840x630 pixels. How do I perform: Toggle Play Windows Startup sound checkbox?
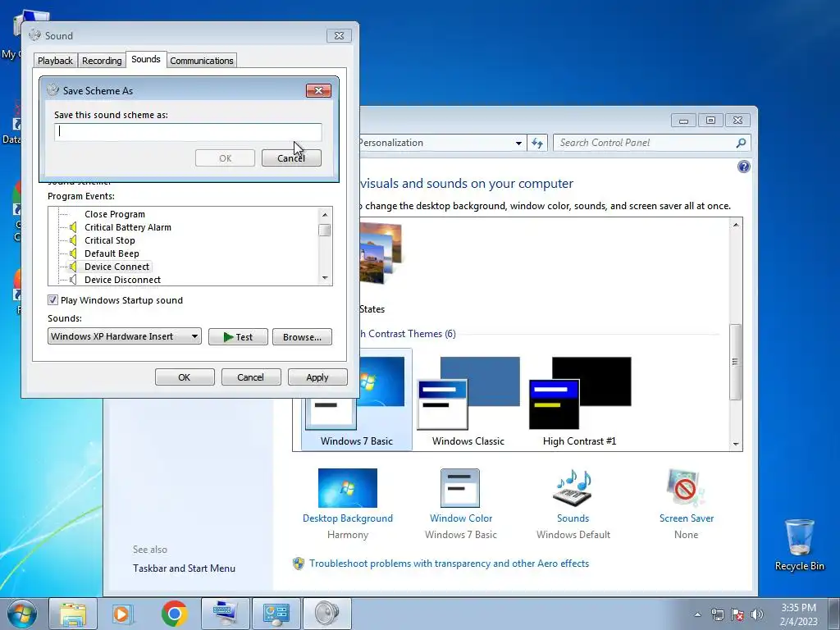[x=52, y=300]
